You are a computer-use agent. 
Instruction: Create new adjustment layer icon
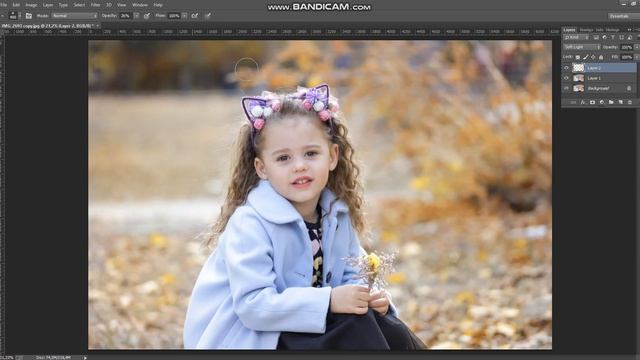pyautogui.click(x=602, y=102)
